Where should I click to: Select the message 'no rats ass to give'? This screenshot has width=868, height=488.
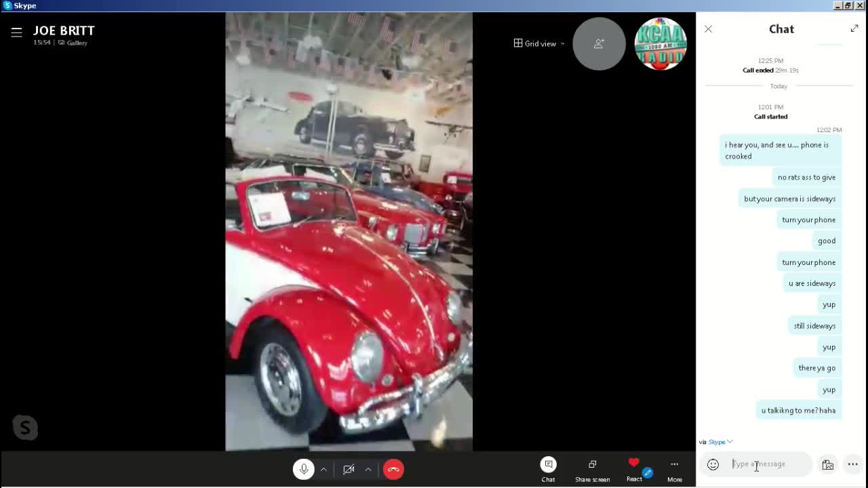click(806, 178)
